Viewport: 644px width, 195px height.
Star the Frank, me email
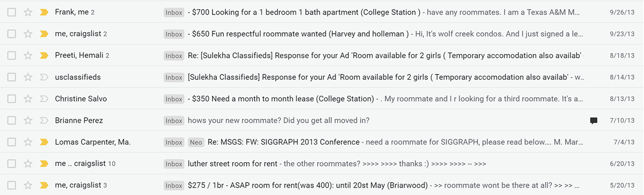[x=28, y=12]
